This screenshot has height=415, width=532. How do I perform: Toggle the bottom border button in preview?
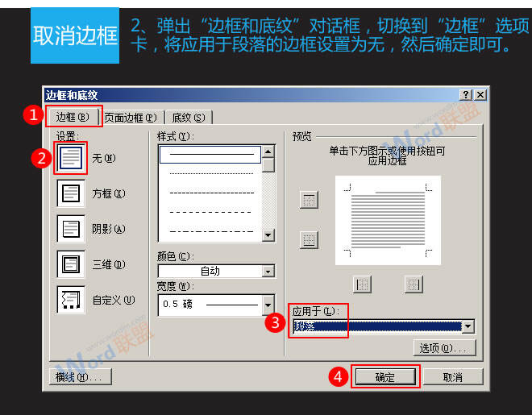pos(309,240)
